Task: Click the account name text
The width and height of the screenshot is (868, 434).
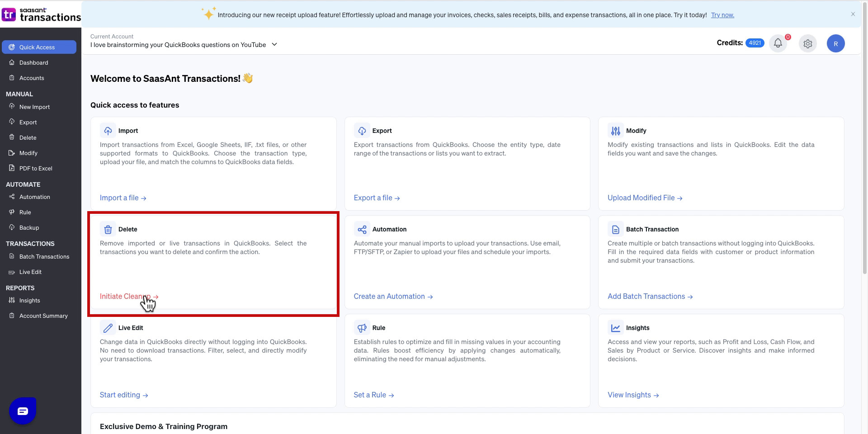Action: coord(178,45)
